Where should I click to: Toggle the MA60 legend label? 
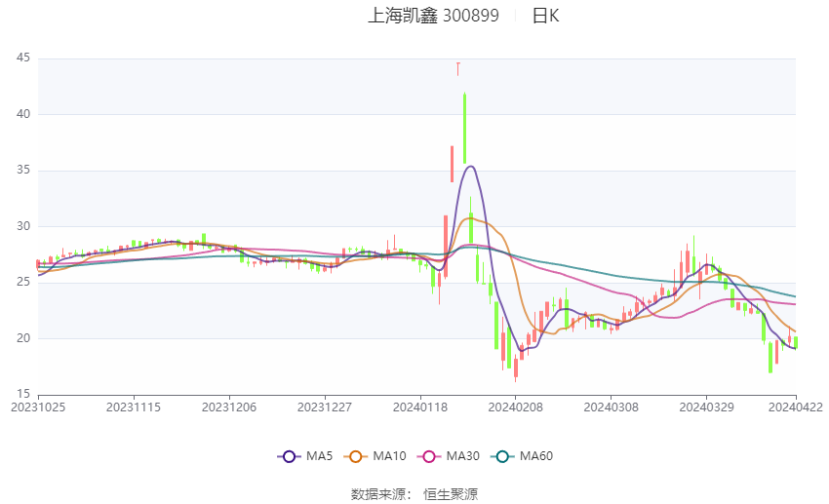coord(536,456)
